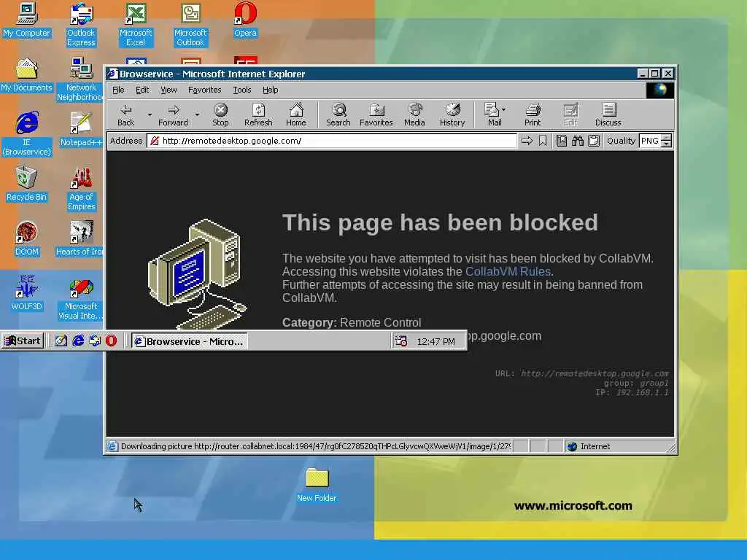
Task: Click the Back toolbar button
Action: click(x=125, y=114)
